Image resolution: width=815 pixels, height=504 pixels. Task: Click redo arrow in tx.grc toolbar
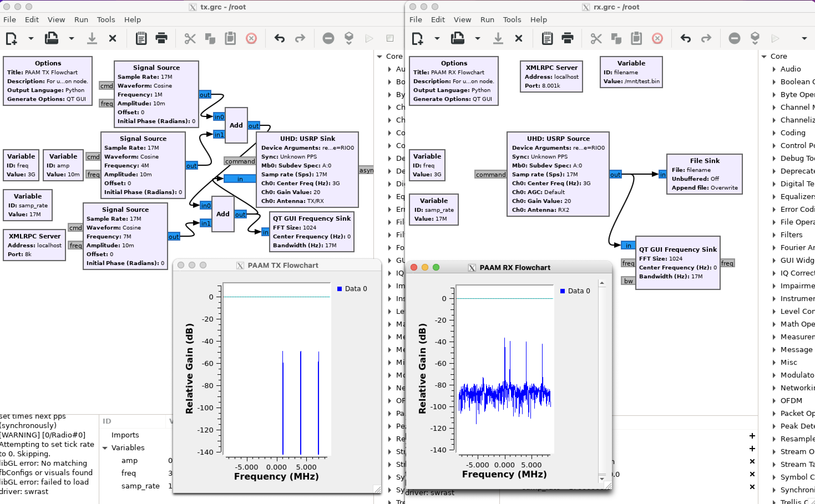pyautogui.click(x=300, y=38)
